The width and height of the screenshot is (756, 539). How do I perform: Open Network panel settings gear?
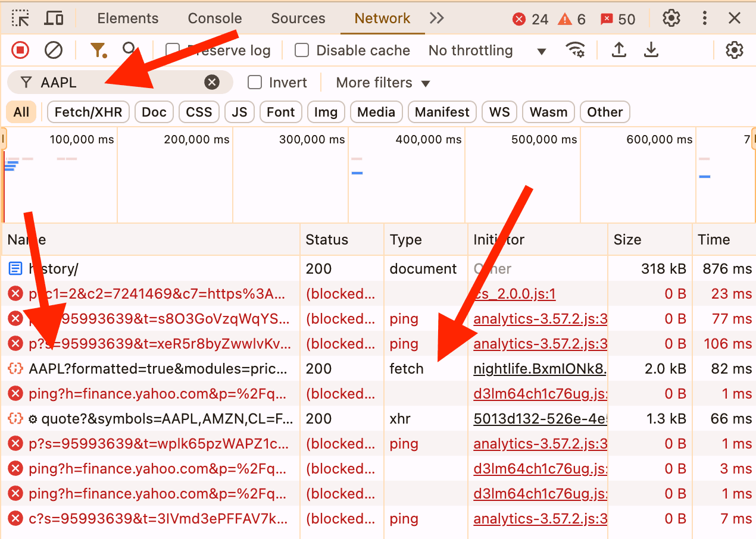point(735,51)
